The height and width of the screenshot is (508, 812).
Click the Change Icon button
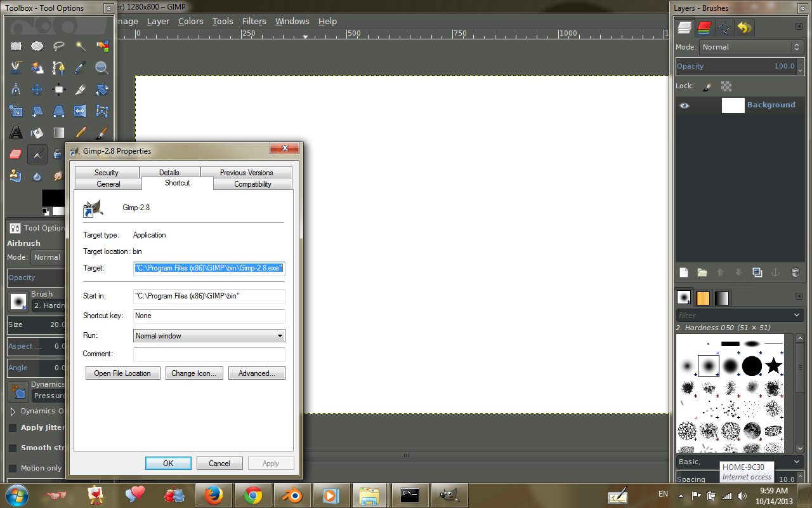(x=193, y=373)
